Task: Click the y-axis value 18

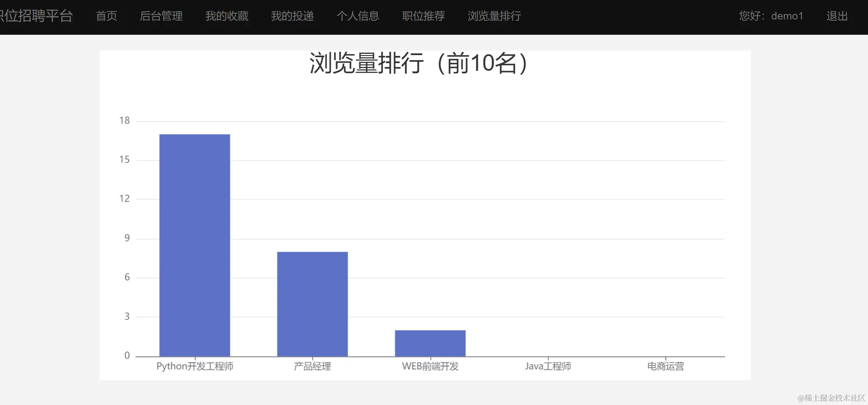Action: tap(124, 121)
